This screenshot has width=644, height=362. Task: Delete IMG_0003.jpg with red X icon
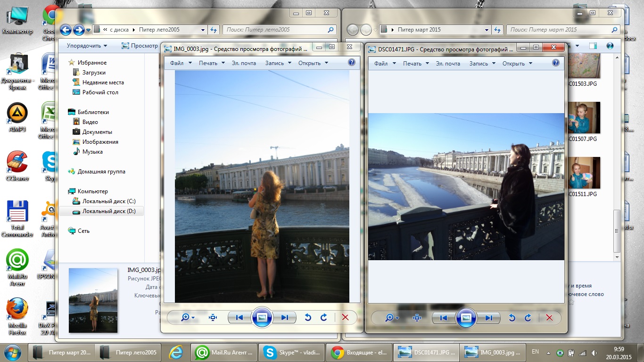click(x=345, y=318)
